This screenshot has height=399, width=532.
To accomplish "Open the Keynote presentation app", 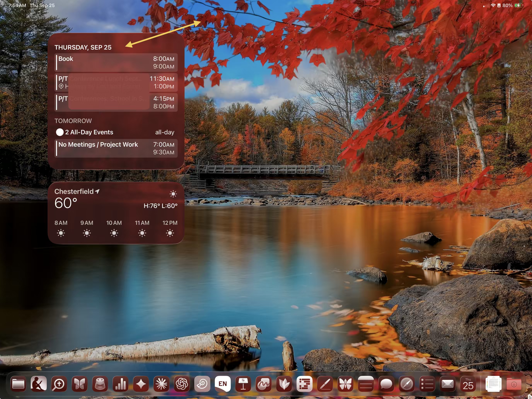I will pyautogui.click(x=243, y=384).
